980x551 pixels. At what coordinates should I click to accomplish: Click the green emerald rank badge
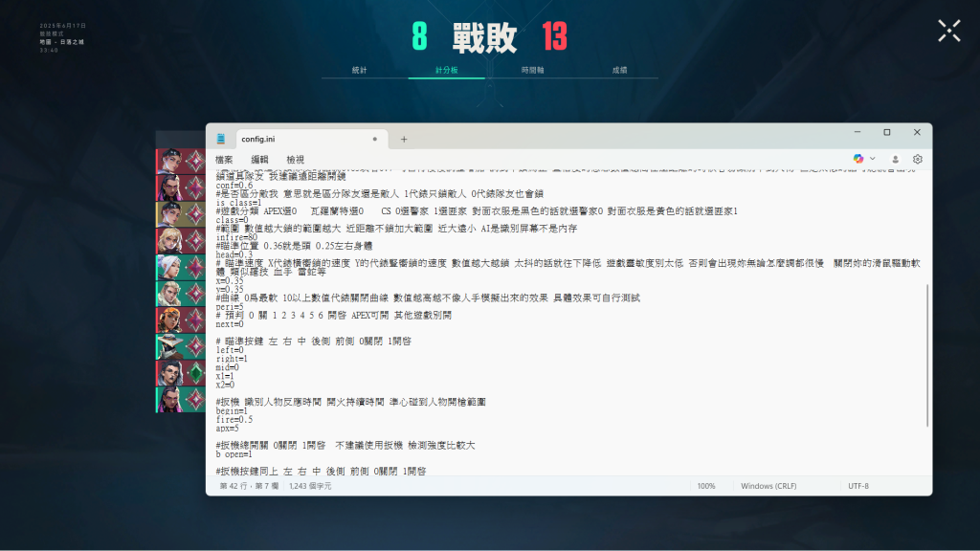pyautogui.click(x=195, y=373)
